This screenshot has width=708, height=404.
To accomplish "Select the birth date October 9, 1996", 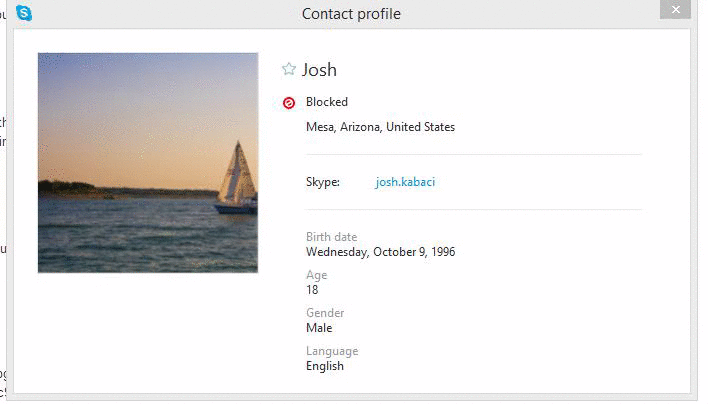I will coord(380,252).
